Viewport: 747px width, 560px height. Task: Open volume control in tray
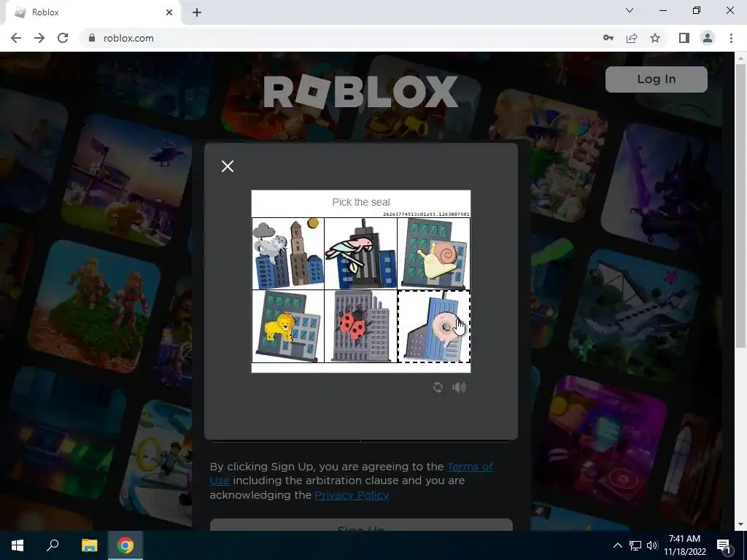click(x=652, y=545)
